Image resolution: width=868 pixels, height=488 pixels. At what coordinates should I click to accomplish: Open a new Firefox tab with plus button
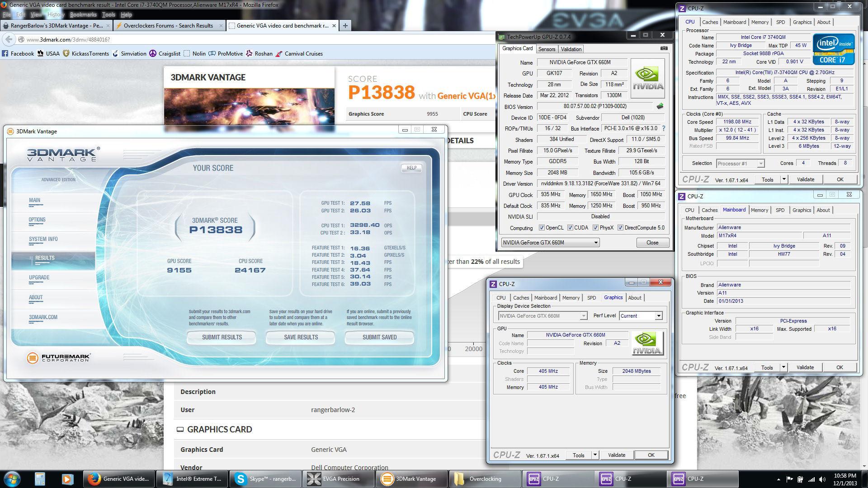point(345,26)
